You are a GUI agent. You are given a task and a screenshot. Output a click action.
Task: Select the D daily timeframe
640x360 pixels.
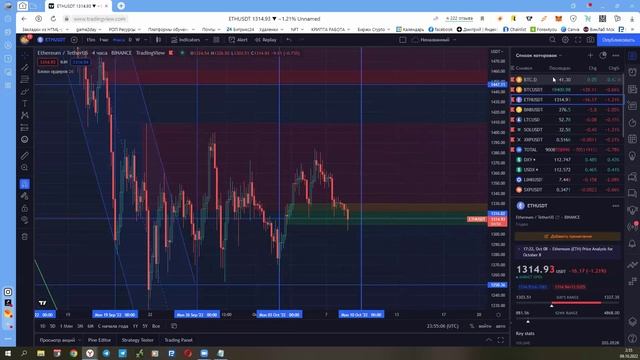[x=130, y=40]
